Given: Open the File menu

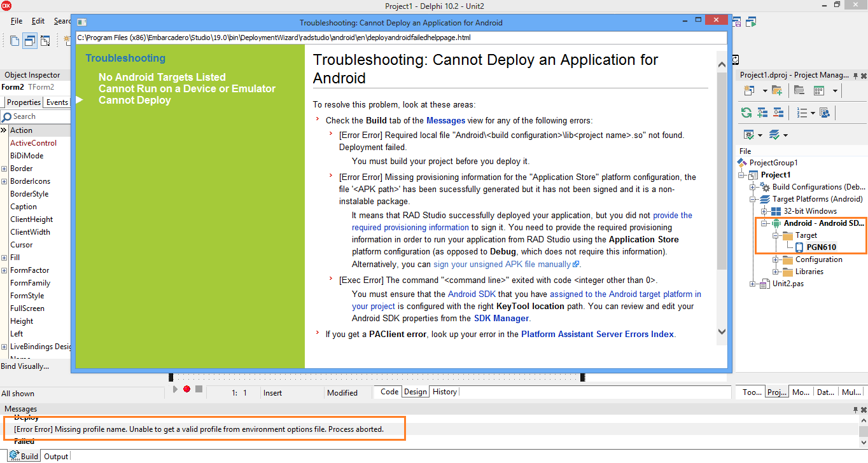Looking at the screenshot, I should 17,21.
